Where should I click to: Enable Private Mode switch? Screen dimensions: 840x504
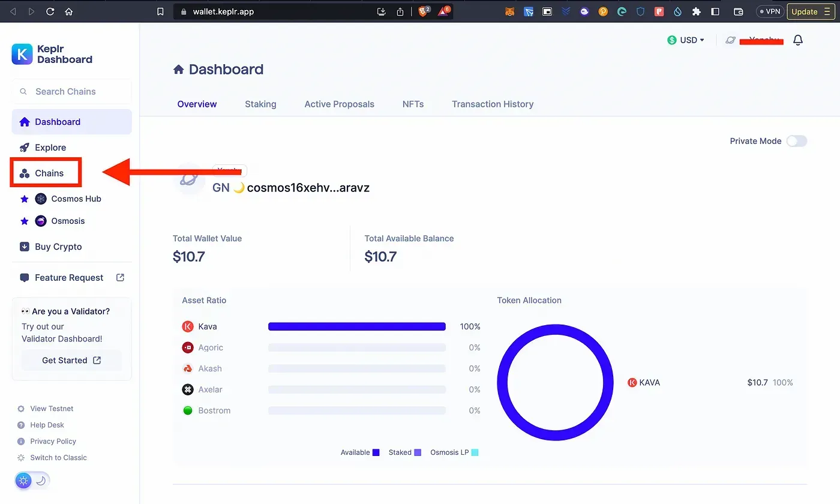(797, 141)
